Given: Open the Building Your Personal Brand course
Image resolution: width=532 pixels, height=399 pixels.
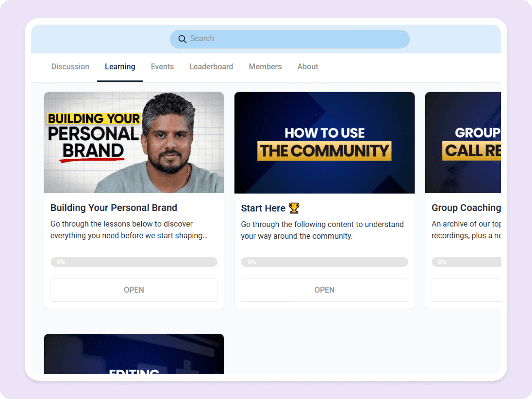Looking at the screenshot, I should (134, 290).
